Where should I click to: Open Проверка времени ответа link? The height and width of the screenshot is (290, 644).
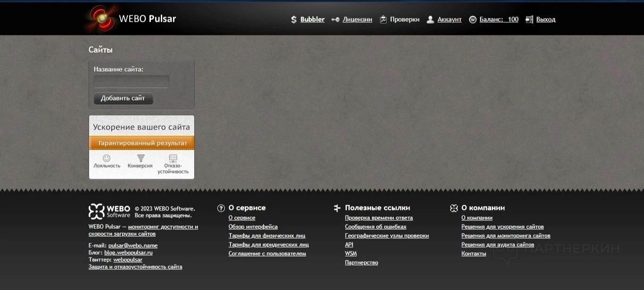point(379,218)
